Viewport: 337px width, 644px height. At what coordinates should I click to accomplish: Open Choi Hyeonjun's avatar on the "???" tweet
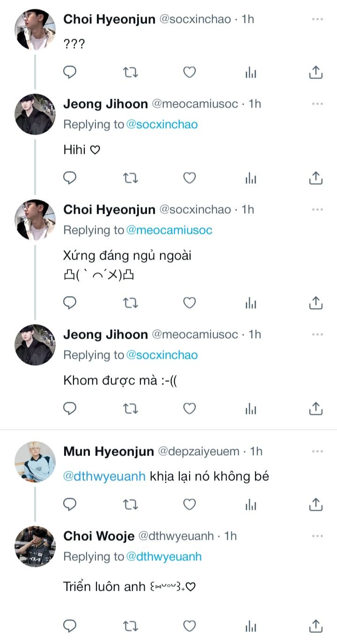(x=35, y=29)
